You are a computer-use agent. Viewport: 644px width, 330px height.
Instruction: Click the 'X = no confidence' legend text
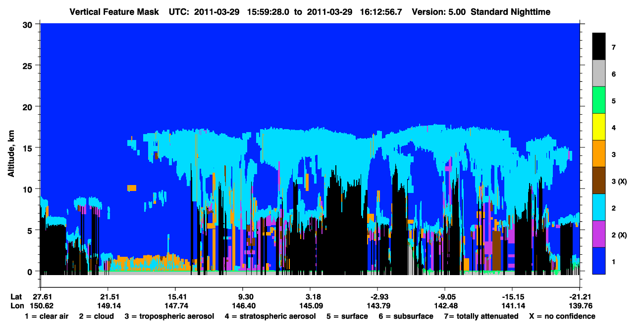click(562, 316)
